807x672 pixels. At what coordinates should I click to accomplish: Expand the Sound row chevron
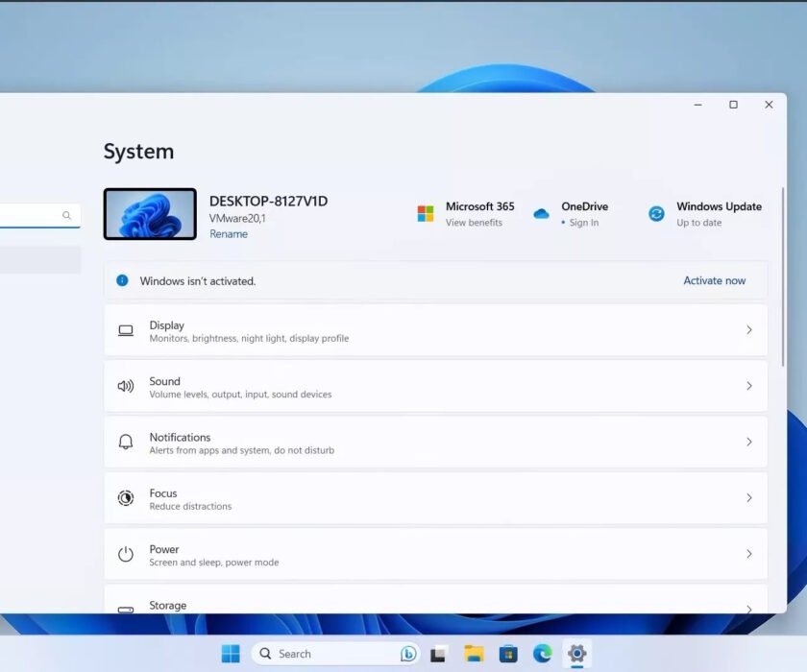tap(748, 386)
